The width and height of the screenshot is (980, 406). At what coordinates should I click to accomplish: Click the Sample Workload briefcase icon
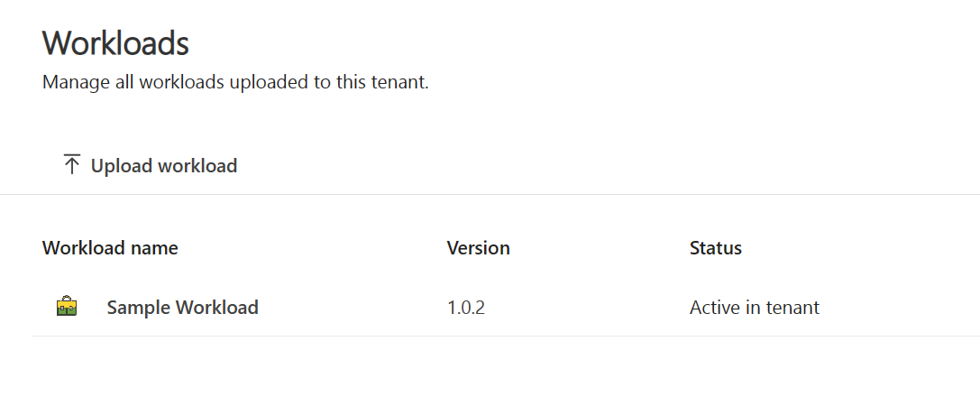(66, 307)
